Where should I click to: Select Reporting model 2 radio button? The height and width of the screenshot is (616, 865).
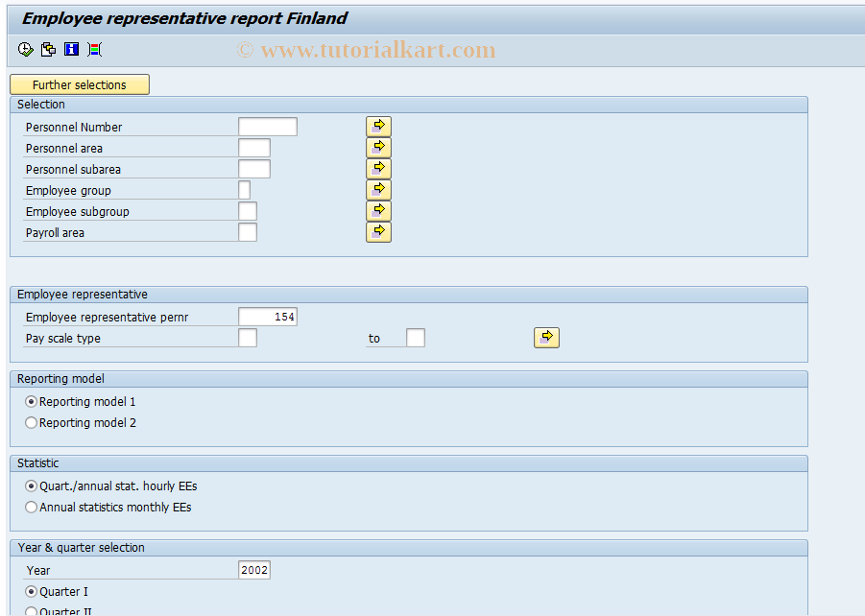tap(32, 423)
